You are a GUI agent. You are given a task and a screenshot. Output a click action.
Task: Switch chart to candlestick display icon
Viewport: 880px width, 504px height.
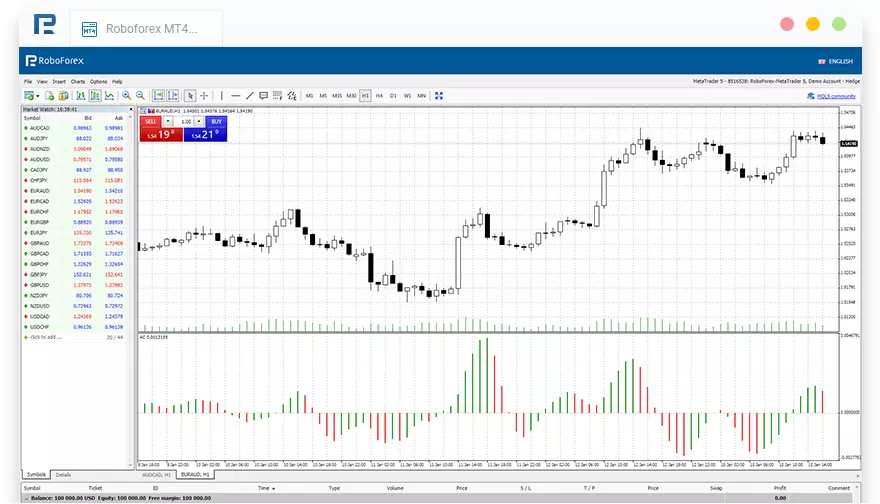click(94, 96)
